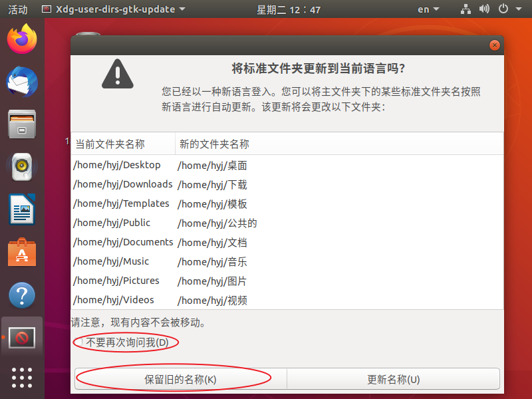Click the volume speaker icon in top bar
Image resolution: width=532 pixels, height=399 pixels.
484,9
